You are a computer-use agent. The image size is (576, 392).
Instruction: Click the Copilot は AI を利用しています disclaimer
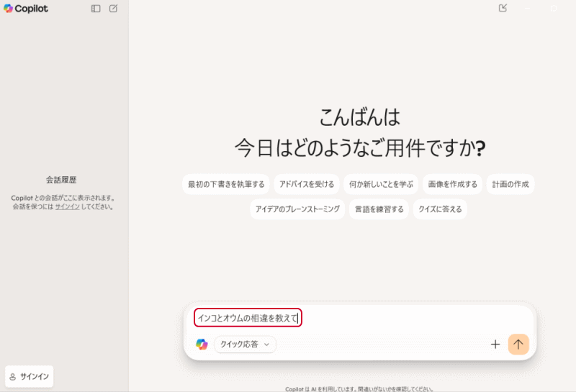point(359,389)
